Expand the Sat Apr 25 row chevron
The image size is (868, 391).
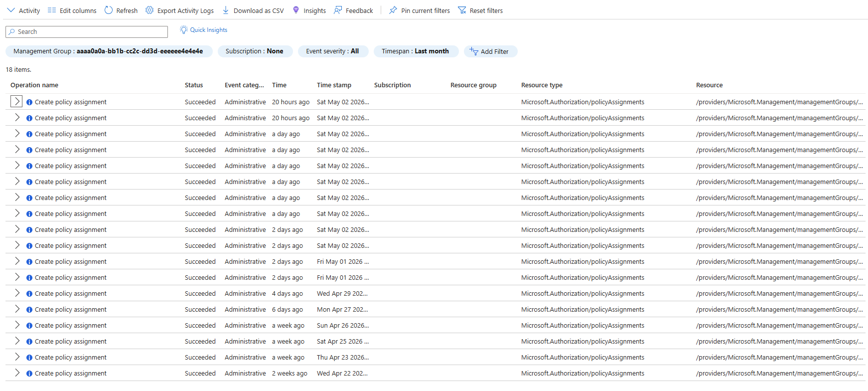click(17, 341)
